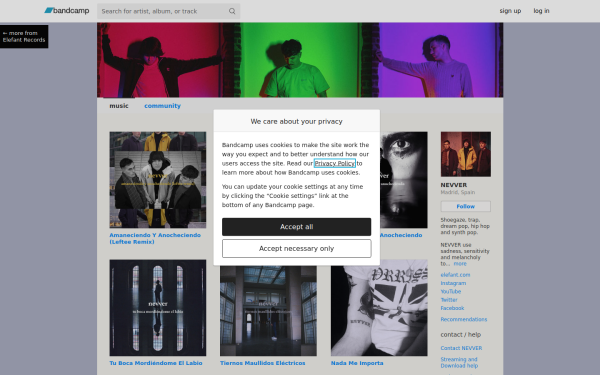Open Tiernos Maullidos Eléctricos cover art
Screen dimensions: 600x375
[268, 311]
